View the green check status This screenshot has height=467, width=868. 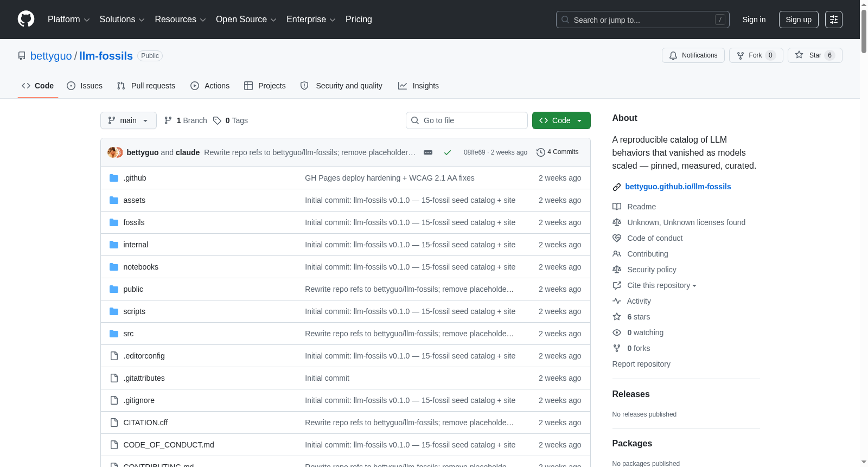(x=448, y=152)
